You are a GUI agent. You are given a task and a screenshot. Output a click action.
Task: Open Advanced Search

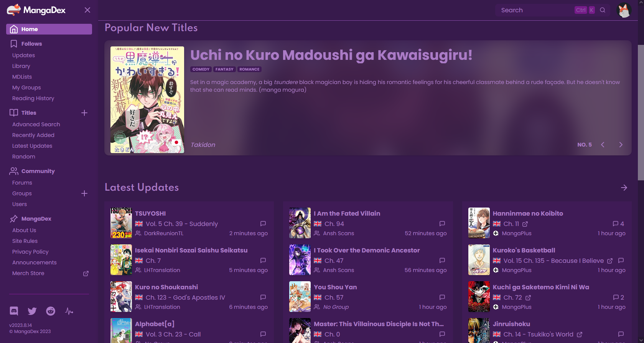(36, 124)
